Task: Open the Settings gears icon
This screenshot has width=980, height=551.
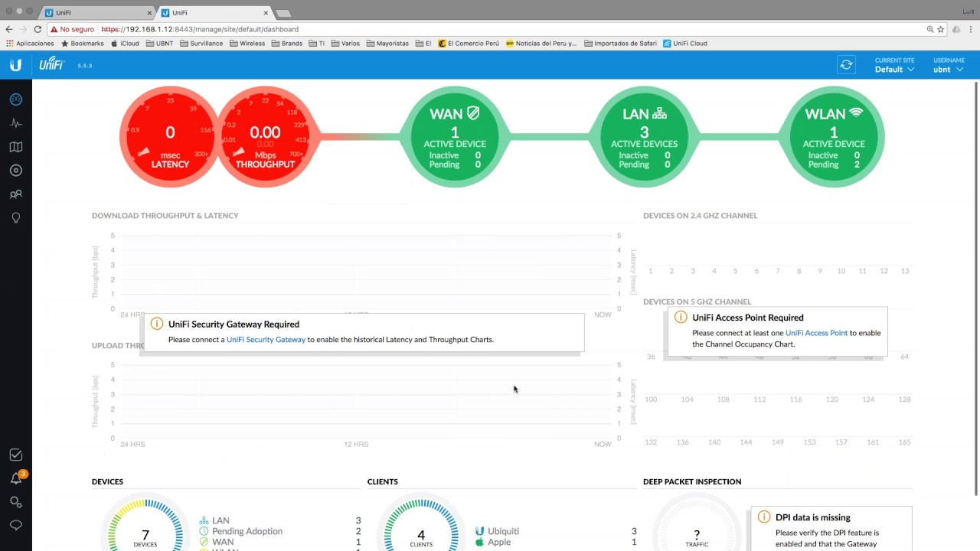Action: pyautogui.click(x=15, y=502)
